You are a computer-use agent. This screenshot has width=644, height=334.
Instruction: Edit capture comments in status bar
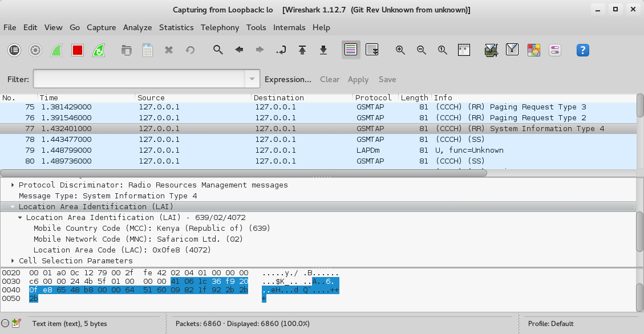click(17, 323)
